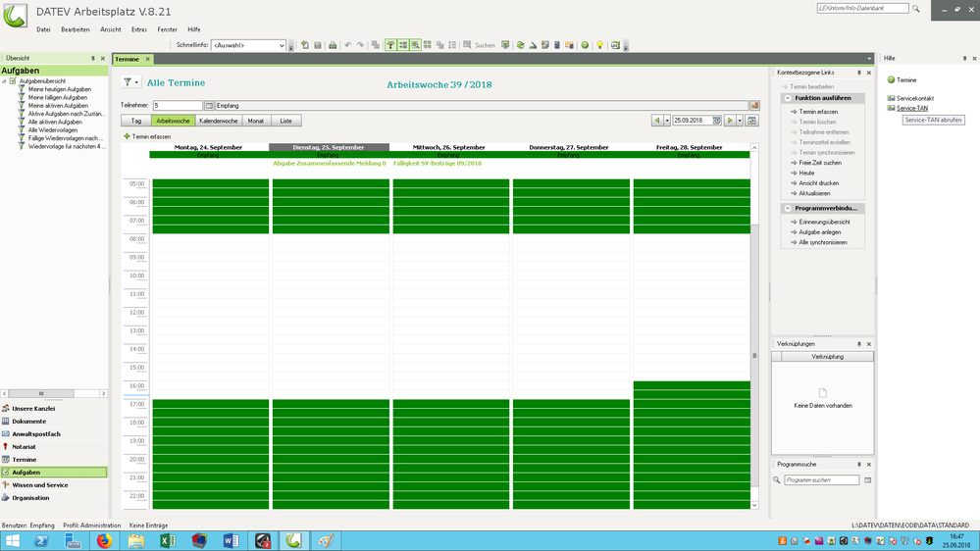Open the Service-TAN help link

pos(912,108)
